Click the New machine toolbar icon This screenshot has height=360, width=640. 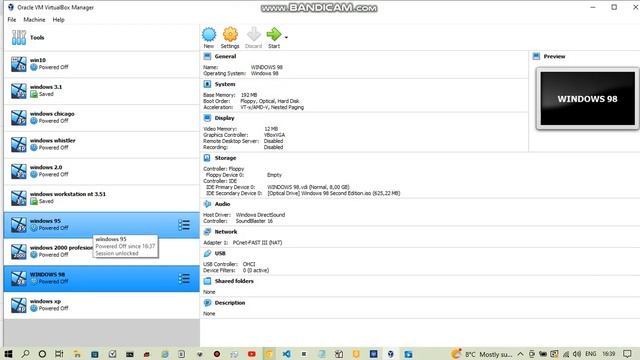[x=209, y=35]
